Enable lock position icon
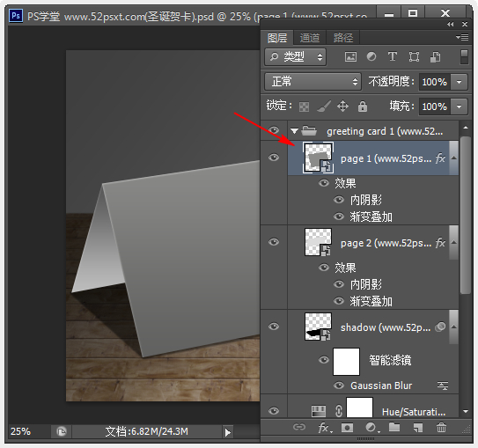Screen dimensions: 478x448 [x=342, y=106]
